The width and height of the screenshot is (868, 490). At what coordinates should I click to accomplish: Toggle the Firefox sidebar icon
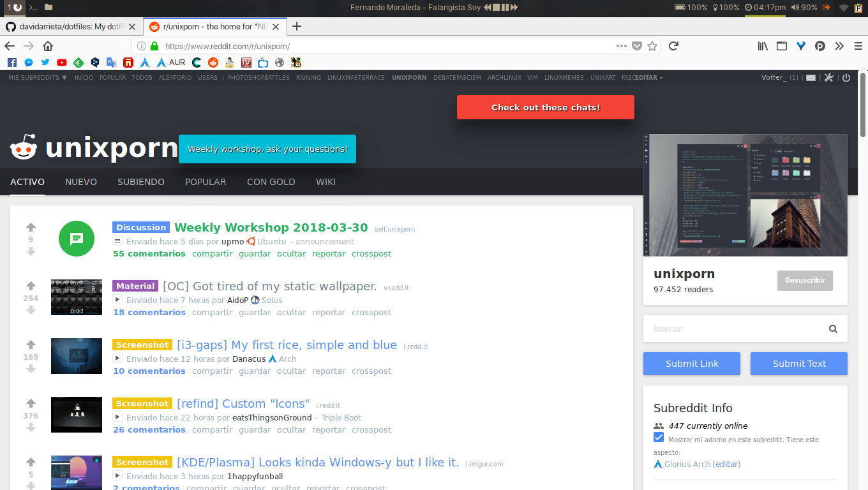point(782,46)
